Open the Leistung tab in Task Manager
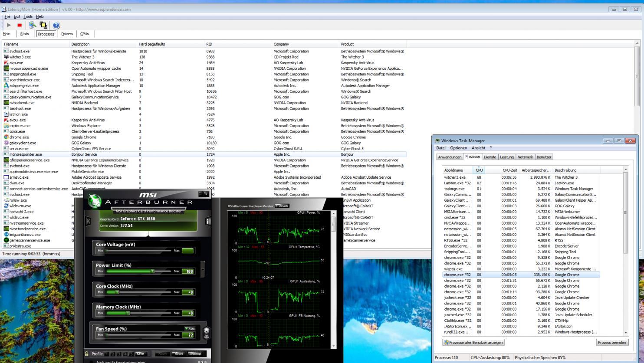This screenshot has width=644, height=363. pos(506,157)
